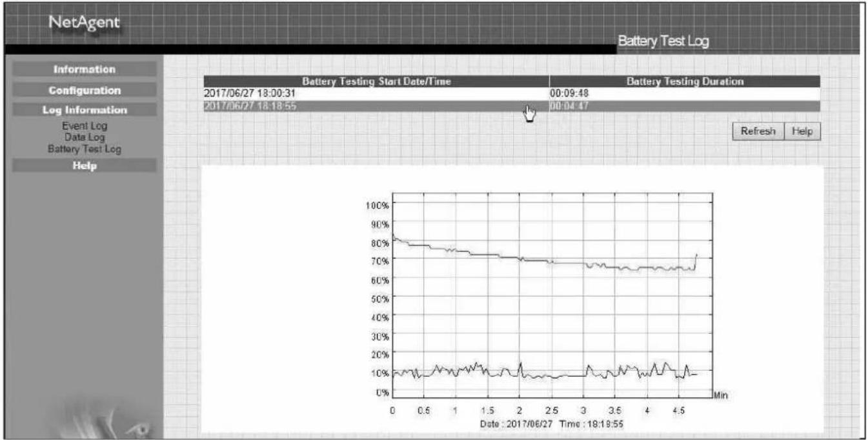Viewport: 868px width, 440px height.
Task: Click the 100% label on chart axis
Action: pyautogui.click(x=377, y=205)
